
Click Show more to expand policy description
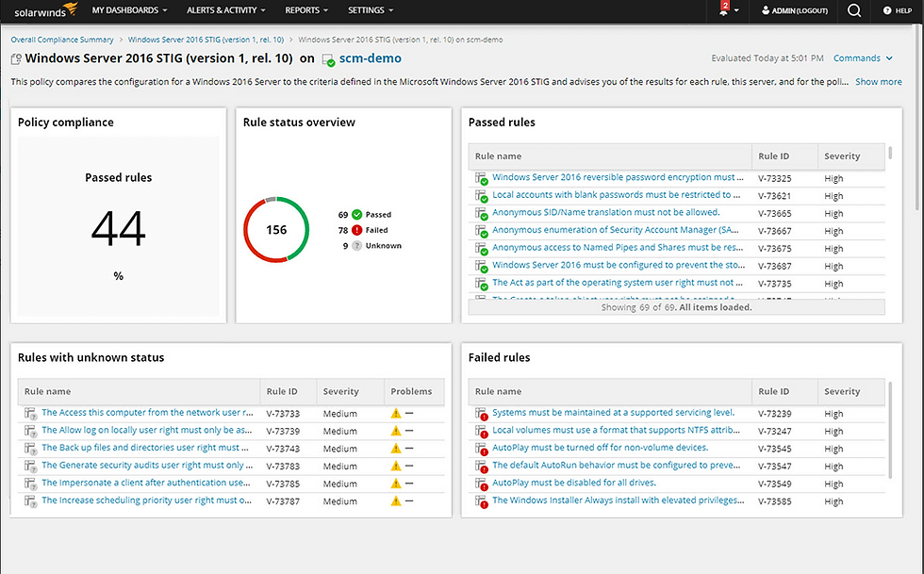[x=878, y=82]
